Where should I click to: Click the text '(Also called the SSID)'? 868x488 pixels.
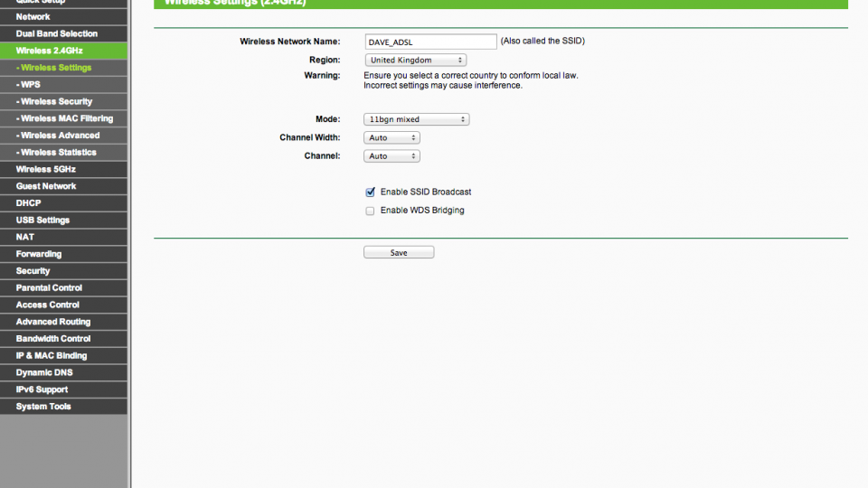pos(542,41)
